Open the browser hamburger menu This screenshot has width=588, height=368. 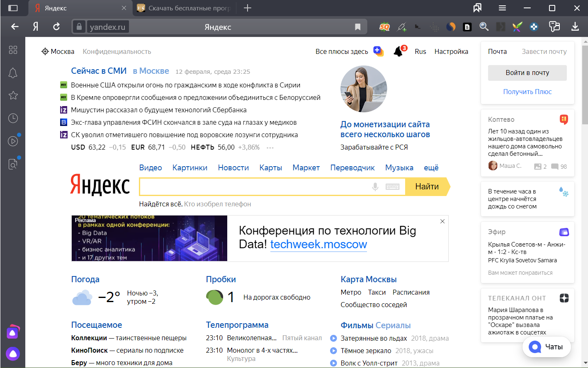(x=502, y=8)
